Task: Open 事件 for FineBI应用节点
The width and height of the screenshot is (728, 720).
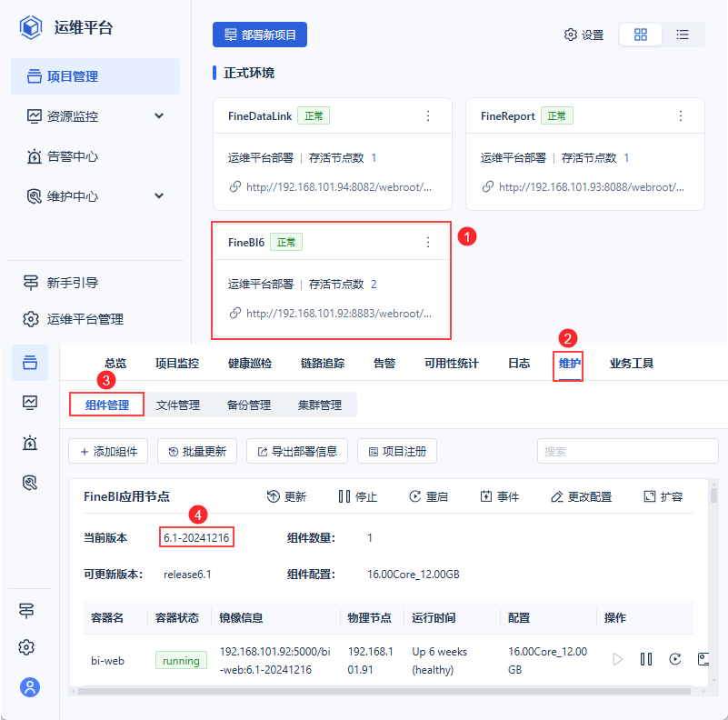Action: click(500, 496)
